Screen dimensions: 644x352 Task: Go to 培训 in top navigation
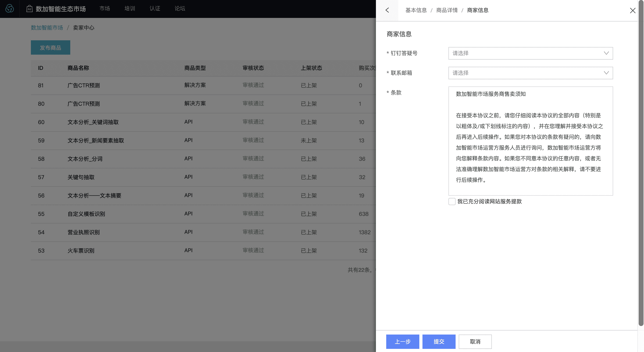coord(130,9)
